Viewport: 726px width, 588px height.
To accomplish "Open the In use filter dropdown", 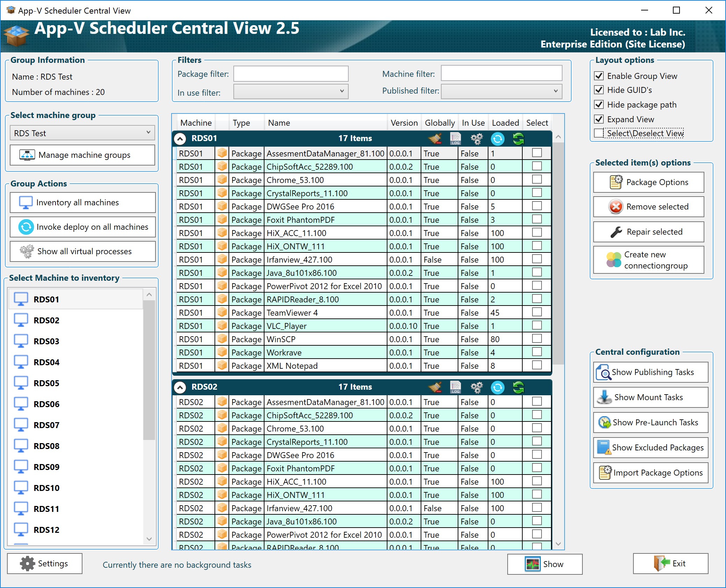I will click(x=291, y=91).
